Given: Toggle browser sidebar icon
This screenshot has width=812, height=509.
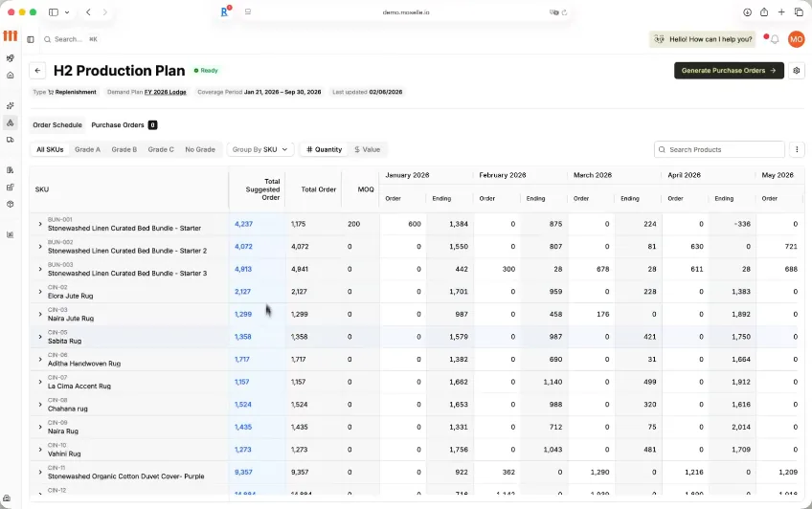Looking at the screenshot, I should coord(54,11).
